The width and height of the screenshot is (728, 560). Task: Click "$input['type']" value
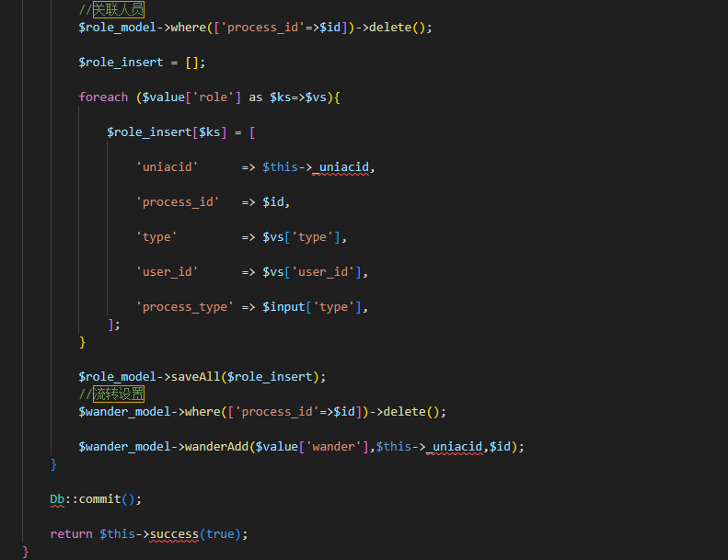point(313,307)
